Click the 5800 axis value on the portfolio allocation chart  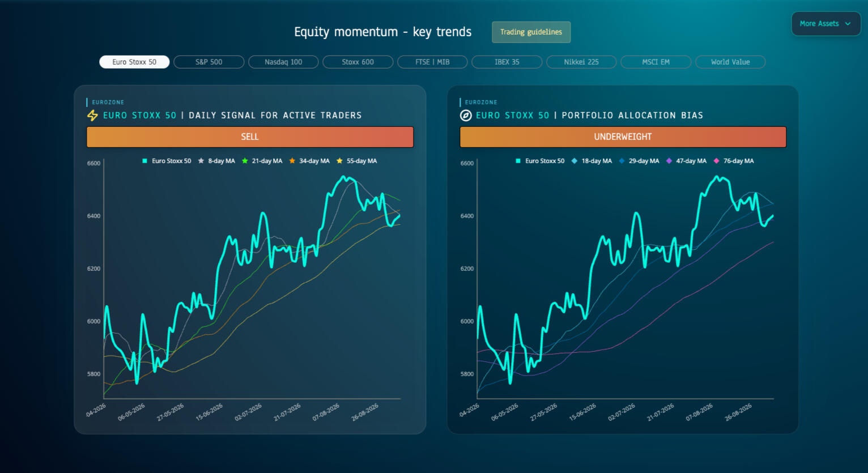tap(467, 374)
